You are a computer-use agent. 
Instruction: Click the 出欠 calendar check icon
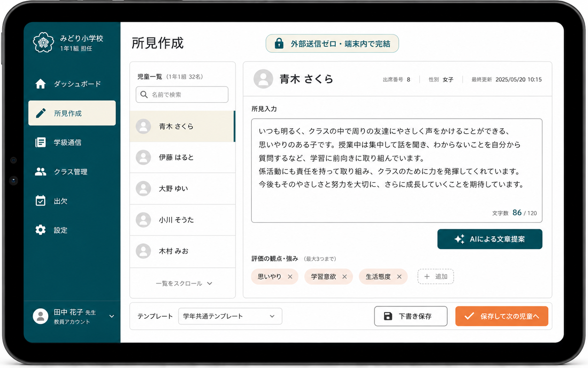pos(40,201)
